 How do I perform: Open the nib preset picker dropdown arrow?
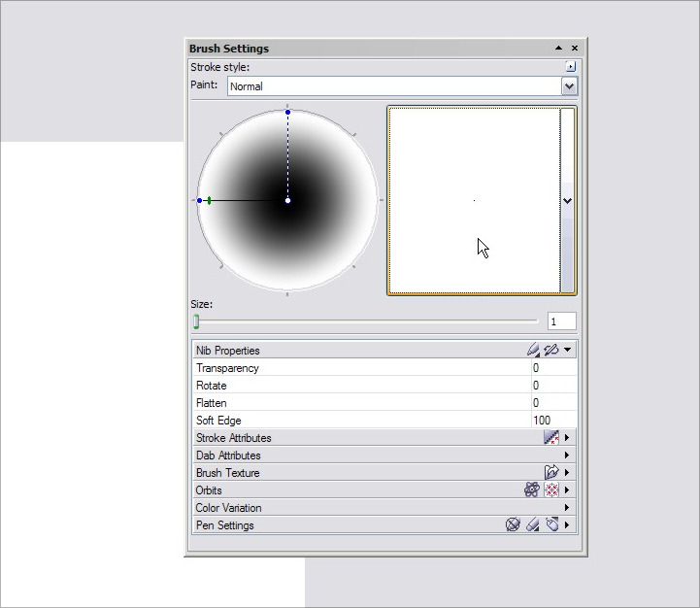coord(567,201)
